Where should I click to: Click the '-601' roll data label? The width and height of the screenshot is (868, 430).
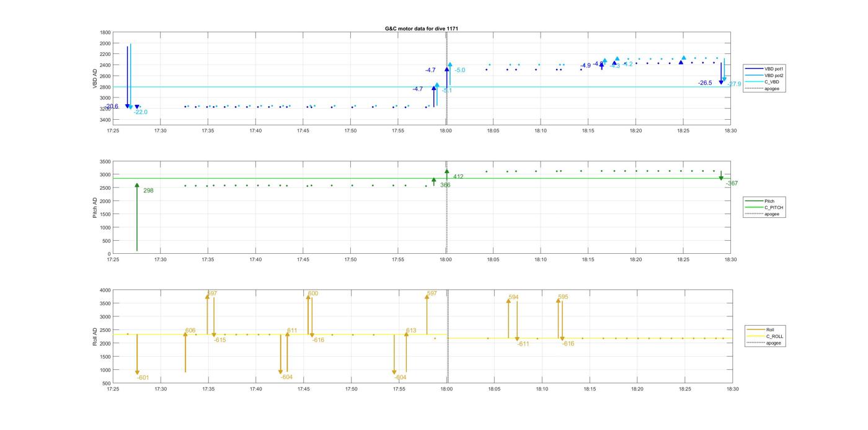143,378
